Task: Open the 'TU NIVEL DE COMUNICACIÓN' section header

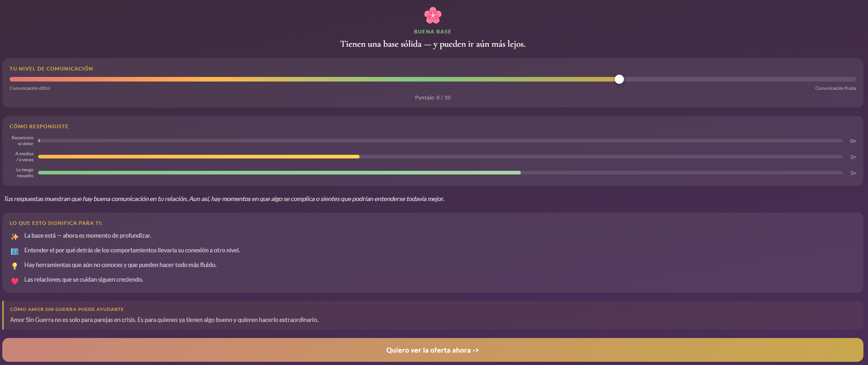Action: pyautogui.click(x=51, y=68)
